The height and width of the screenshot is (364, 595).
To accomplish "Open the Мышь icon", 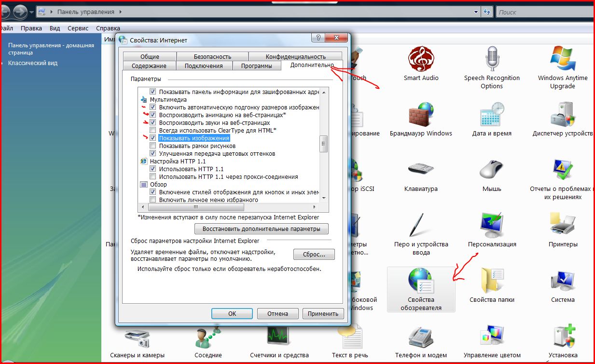I will point(492,175).
